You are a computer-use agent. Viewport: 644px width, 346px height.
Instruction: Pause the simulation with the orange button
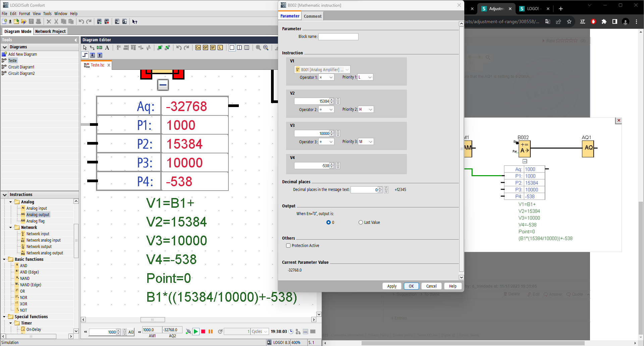click(x=211, y=332)
